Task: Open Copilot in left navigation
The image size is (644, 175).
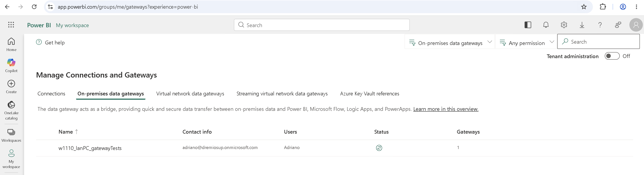Action: (x=11, y=66)
